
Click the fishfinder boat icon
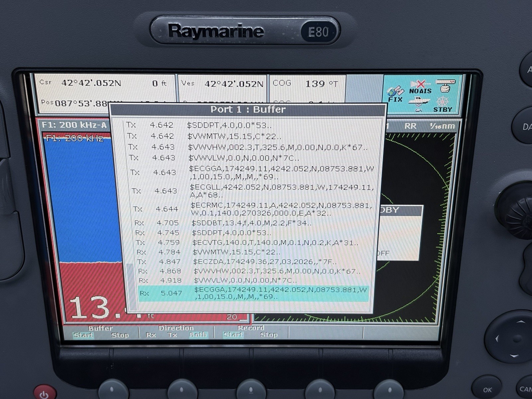point(419,100)
